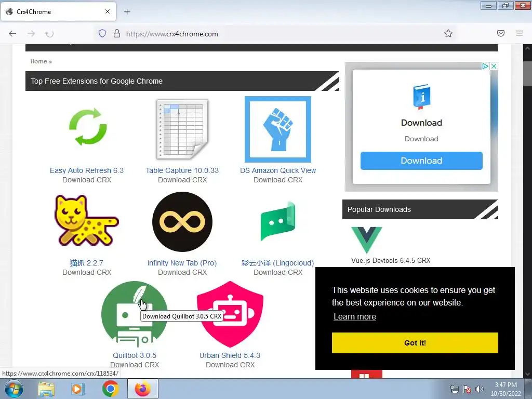The width and height of the screenshot is (532, 399).
Task: Open the Windows Start menu
Action: 14,389
